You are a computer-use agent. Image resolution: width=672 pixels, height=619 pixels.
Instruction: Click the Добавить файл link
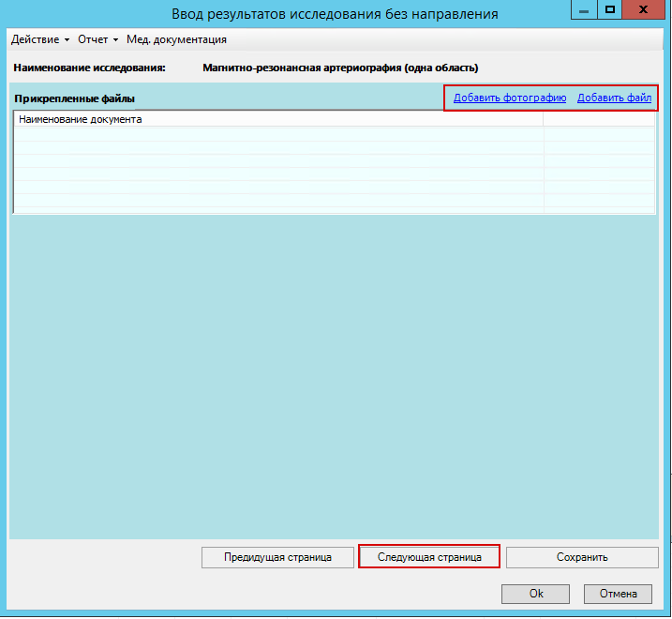pyautogui.click(x=614, y=98)
